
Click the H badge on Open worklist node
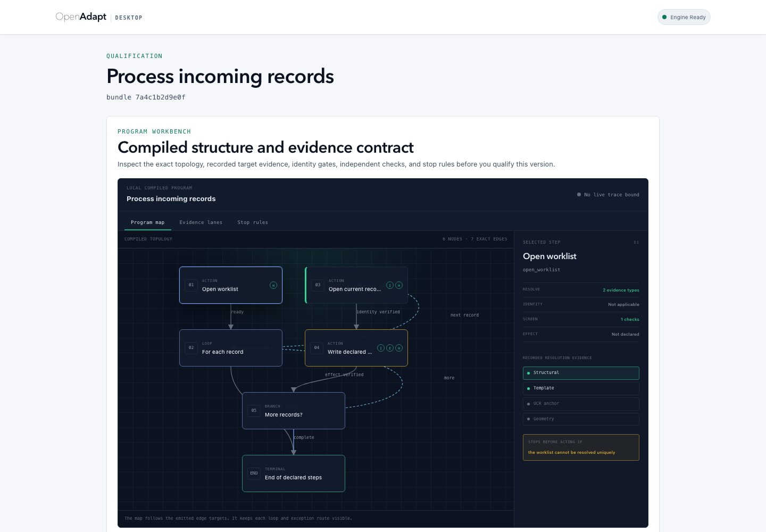pyautogui.click(x=273, y=285)
